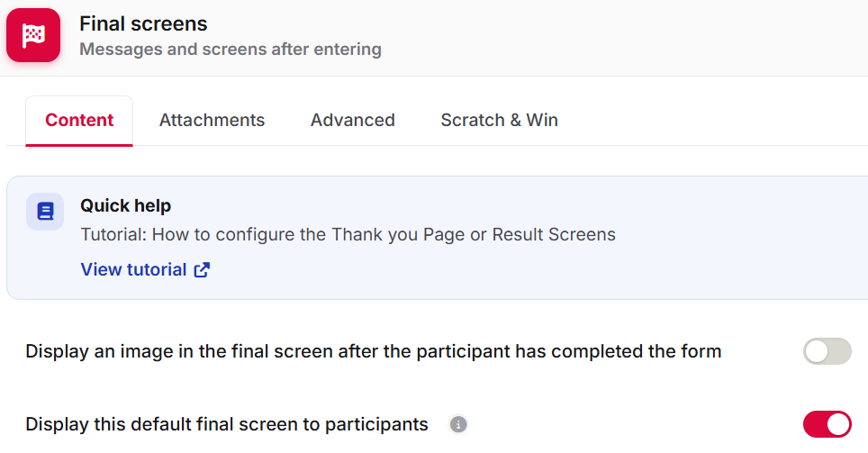
Task: Click the 'Display an image in the final screen' label
Action: [374, 351]
